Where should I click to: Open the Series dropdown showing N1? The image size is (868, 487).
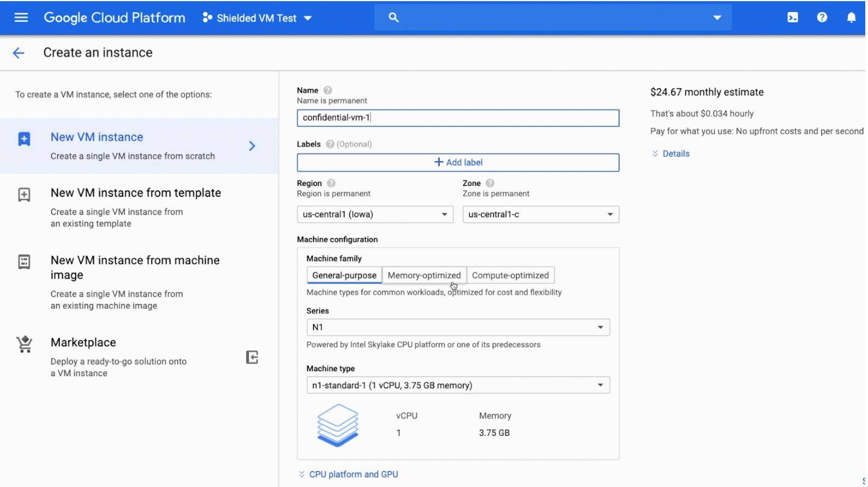[458, 327]
